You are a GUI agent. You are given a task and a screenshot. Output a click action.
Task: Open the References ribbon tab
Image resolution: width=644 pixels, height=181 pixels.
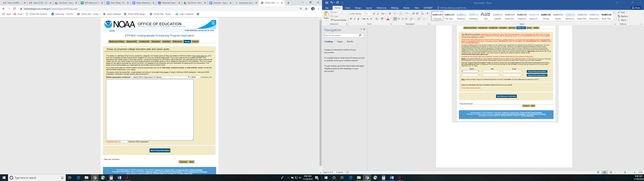pos(381,8)
